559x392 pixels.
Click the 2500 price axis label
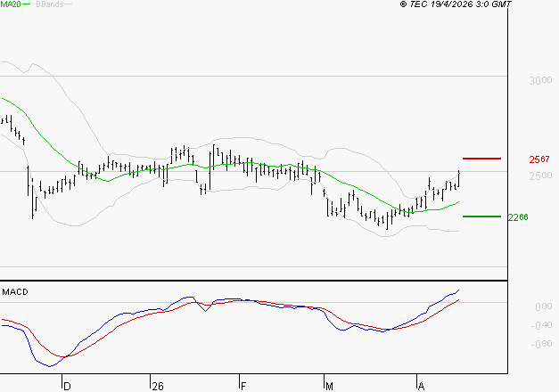[540, 176]
